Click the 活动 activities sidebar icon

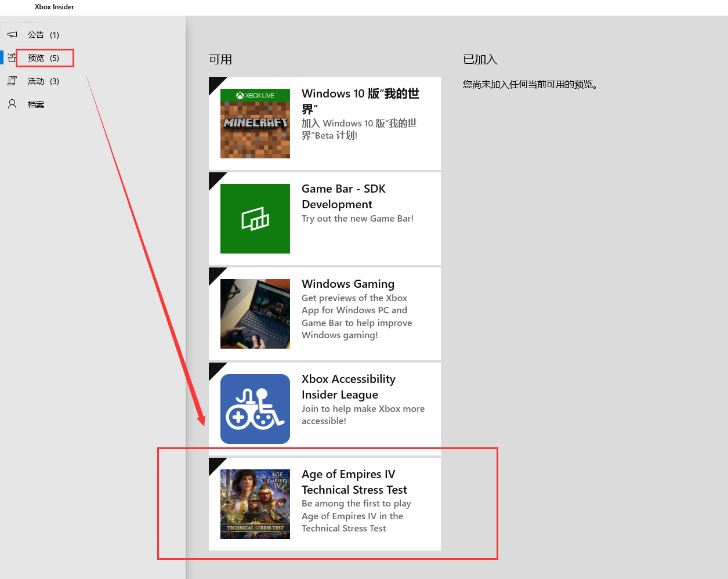coord(12,81)
